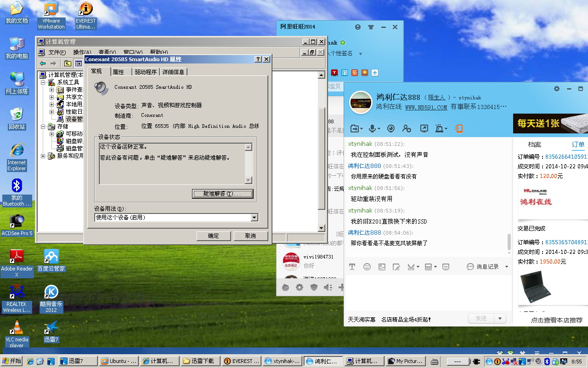Switch to the 驱动程序 tab
Screen dimensions: 588x368
click(146, 72)
